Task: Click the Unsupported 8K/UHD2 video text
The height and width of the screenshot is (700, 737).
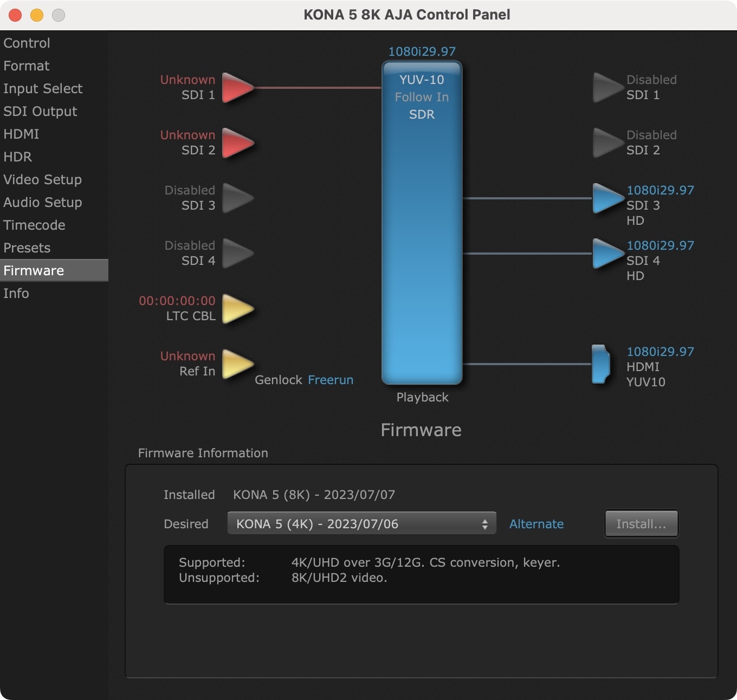Action: (339, 578)
